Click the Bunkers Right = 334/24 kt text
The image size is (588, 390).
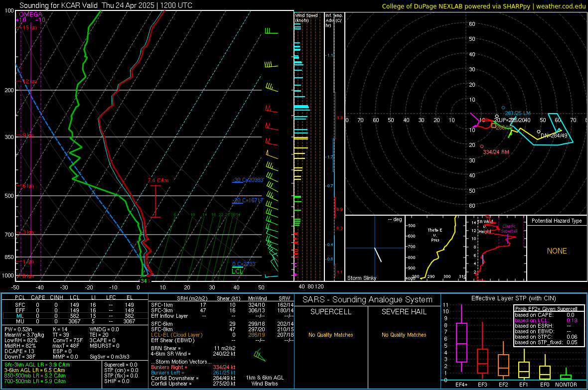193,367
